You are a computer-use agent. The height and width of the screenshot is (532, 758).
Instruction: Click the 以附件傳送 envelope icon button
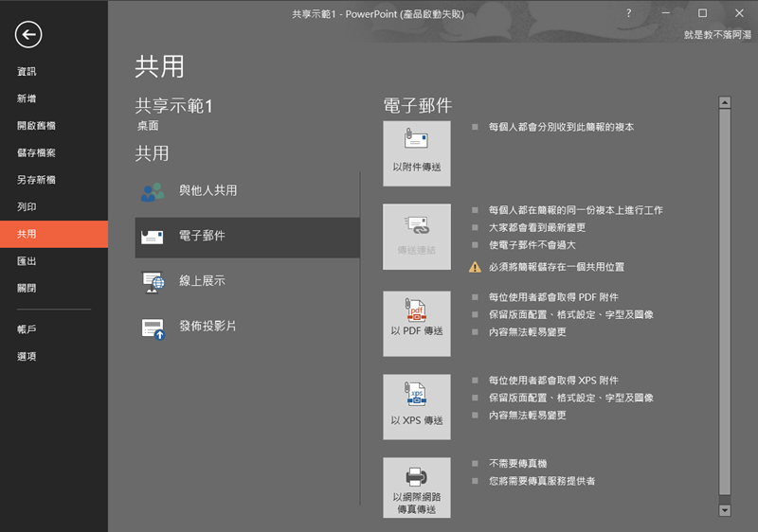[x=417, y=153]
